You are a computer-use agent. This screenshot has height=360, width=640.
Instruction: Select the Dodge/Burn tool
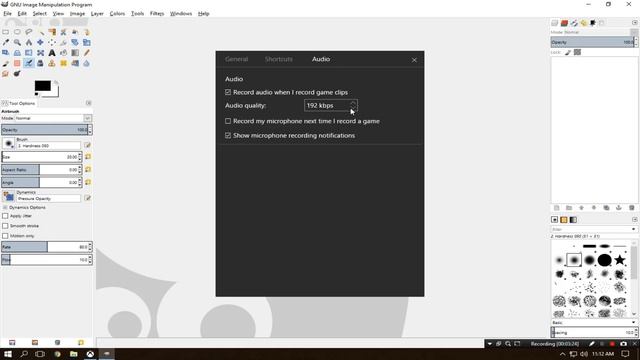[17, 74]
